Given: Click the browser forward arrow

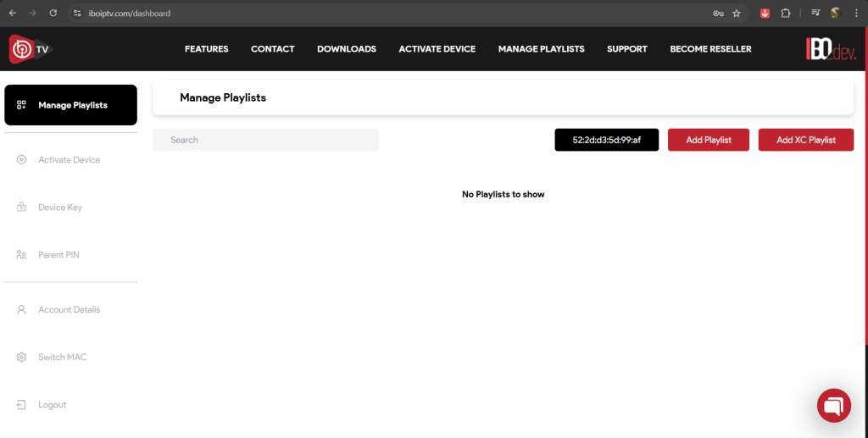Looking at the screenshot, I should click(x=33, y=14).
